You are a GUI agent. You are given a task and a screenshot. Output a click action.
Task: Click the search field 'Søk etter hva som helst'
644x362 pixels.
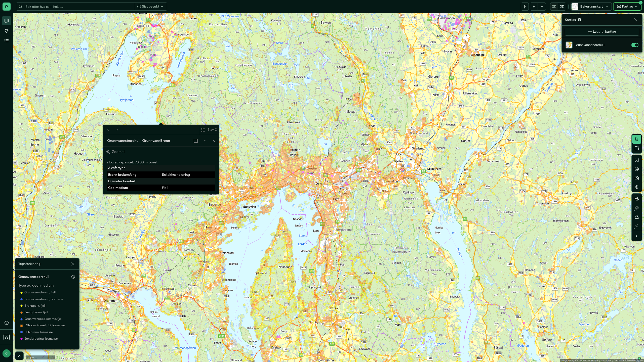pos(75,7)
